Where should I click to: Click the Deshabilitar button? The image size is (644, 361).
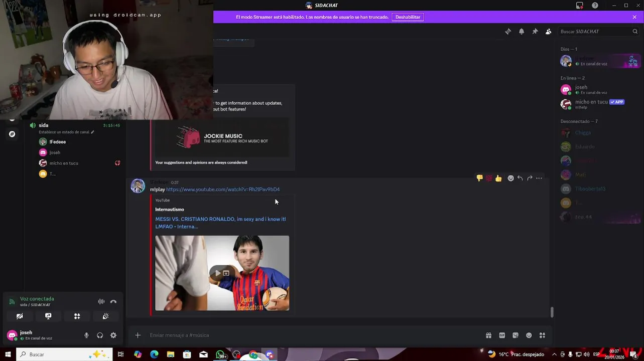tap(408, 17)
